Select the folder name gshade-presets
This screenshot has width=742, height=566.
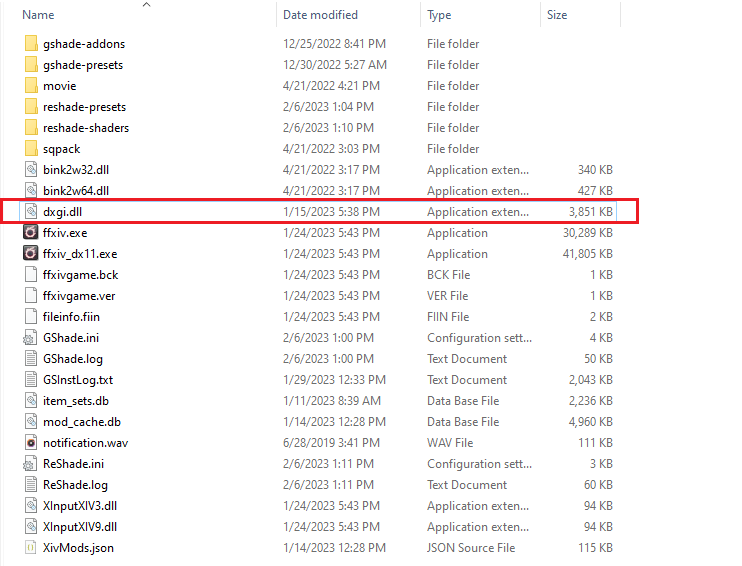click(83, 65)
